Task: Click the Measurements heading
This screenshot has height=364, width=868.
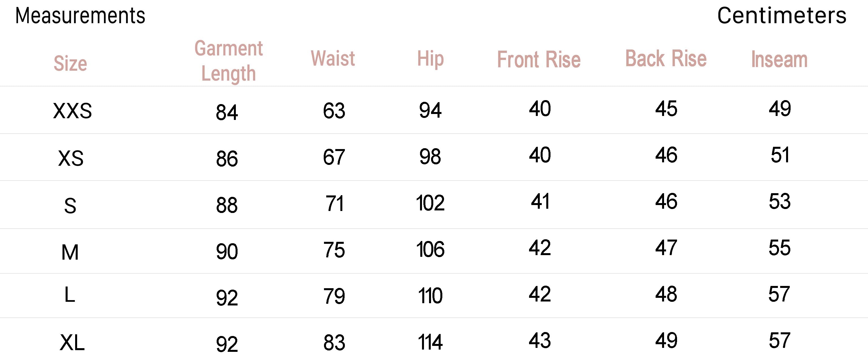Action: pos(80,16)
